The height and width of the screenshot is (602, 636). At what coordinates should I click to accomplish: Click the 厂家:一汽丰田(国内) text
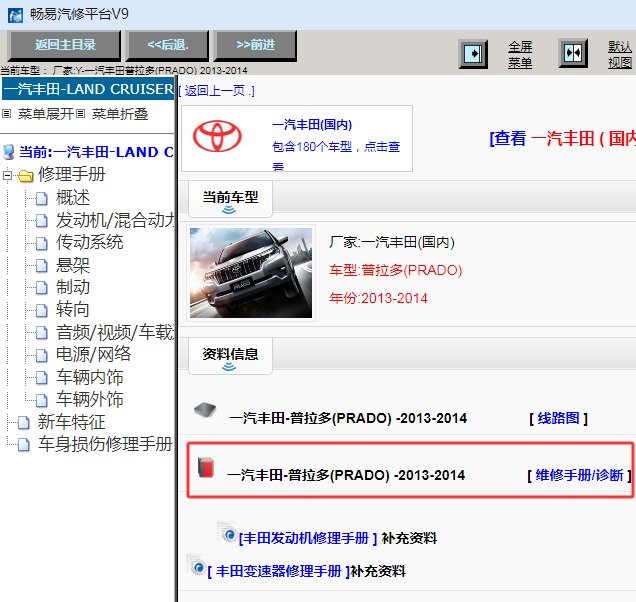392,243
